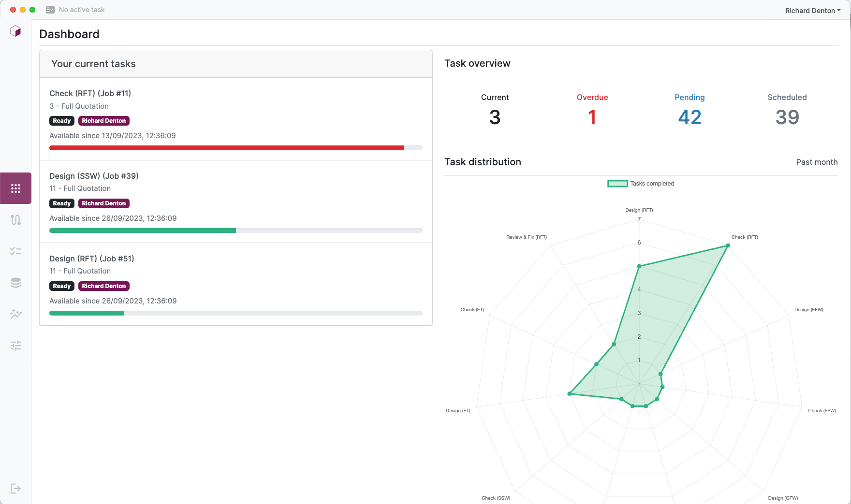The width and height of the screenshot is (851, 504).
Task: Open the Design (SSW) (Job #39) task
Action: [94, 176]
